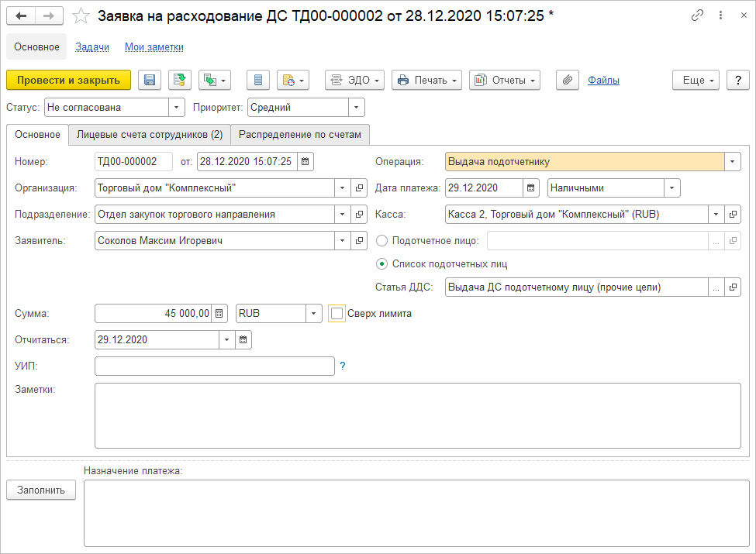Screen dimensions: 756x554
Task: Go back with the left arrow
Action: click(x=21, y=16)
